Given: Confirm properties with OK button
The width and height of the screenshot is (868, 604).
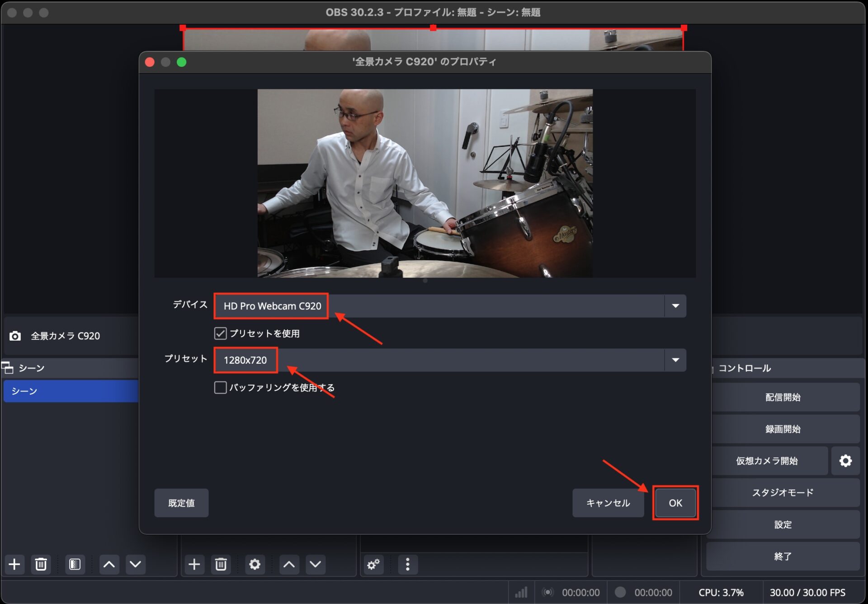Looking at the screenshot, I should click(x=675, y=503).
